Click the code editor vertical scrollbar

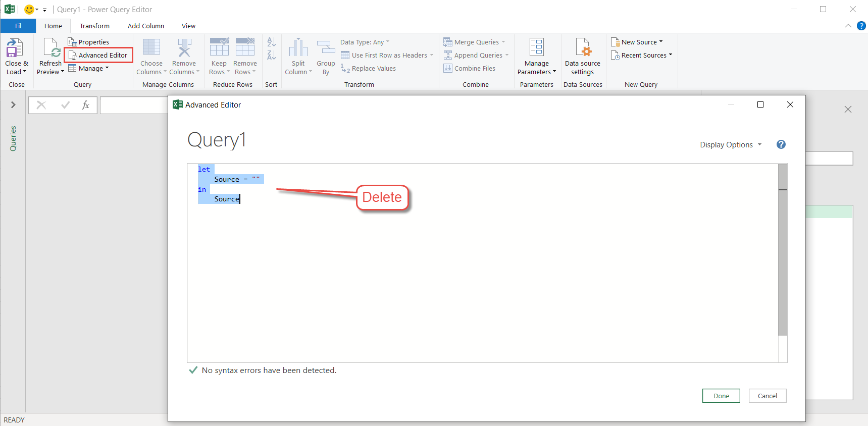(x=783, y=252)
